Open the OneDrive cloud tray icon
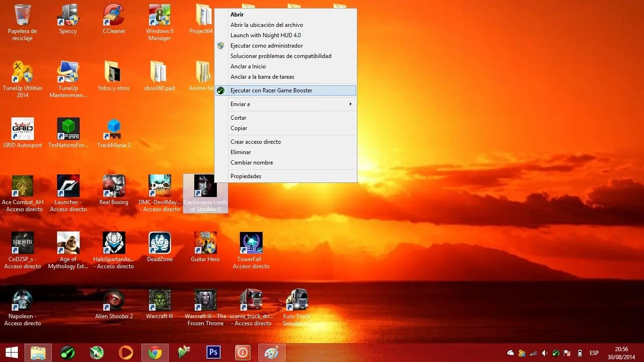Viewport: 644px width, 362px height. [511, 353]
